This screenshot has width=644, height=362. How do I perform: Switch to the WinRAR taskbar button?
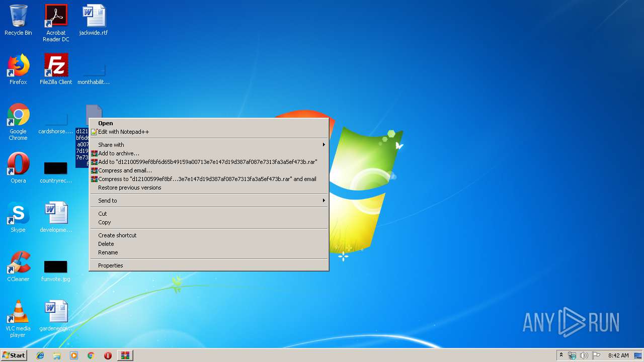point(125,355)
